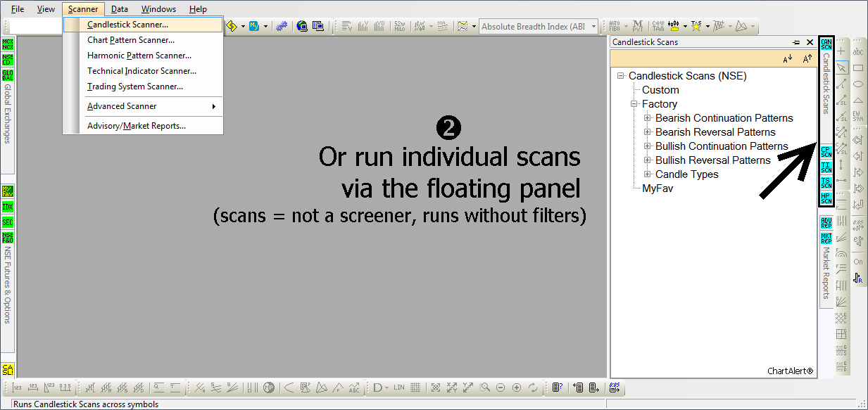
Task: Click the NSE F&O icon in left sidebar
Action: point(8,238)
